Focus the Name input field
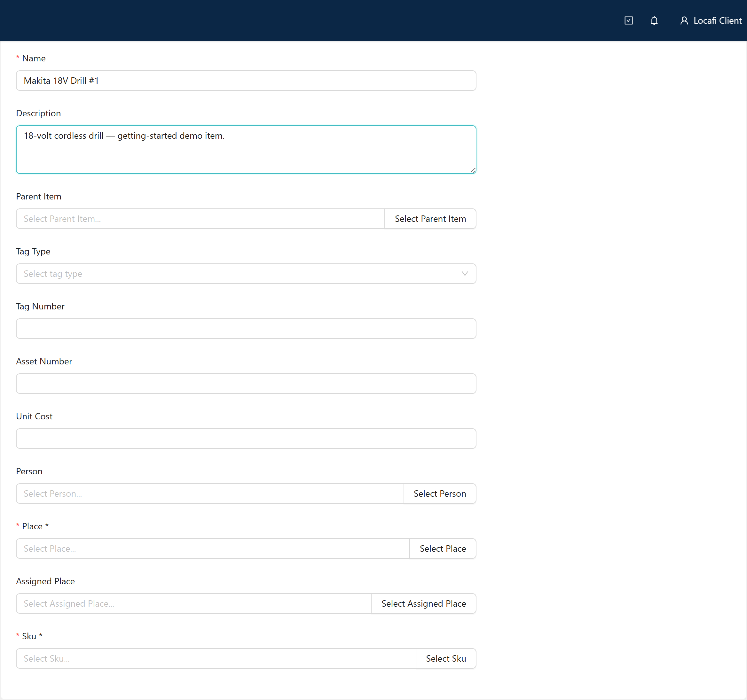The width and height of the screenshot is (747, 700). [246, 81]
